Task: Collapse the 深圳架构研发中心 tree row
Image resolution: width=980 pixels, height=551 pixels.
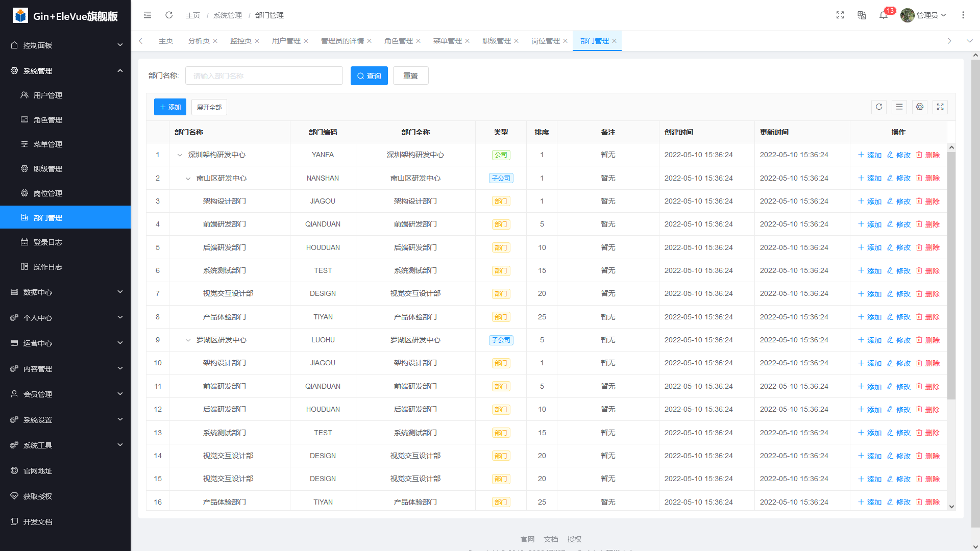Action: (180, 155)
